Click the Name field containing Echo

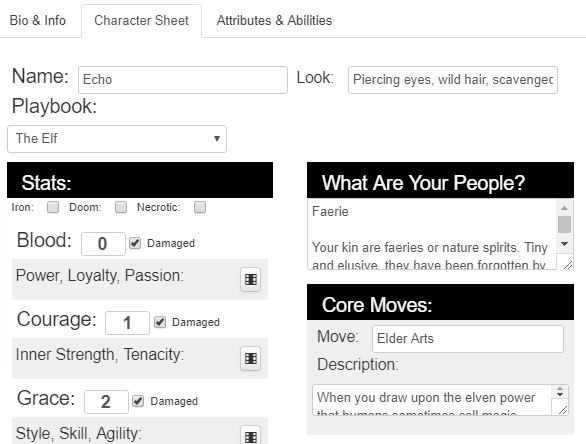point(183,80)
